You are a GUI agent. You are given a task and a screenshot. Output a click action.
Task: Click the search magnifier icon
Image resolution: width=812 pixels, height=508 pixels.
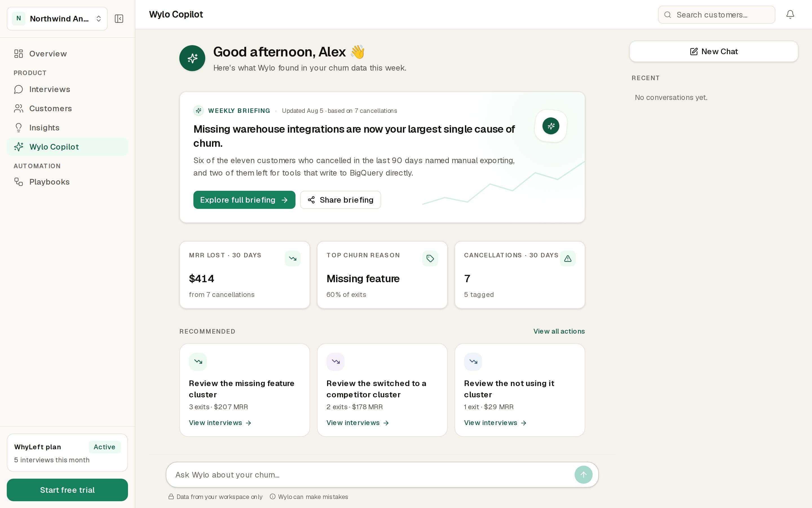click(x=668, y=15)
